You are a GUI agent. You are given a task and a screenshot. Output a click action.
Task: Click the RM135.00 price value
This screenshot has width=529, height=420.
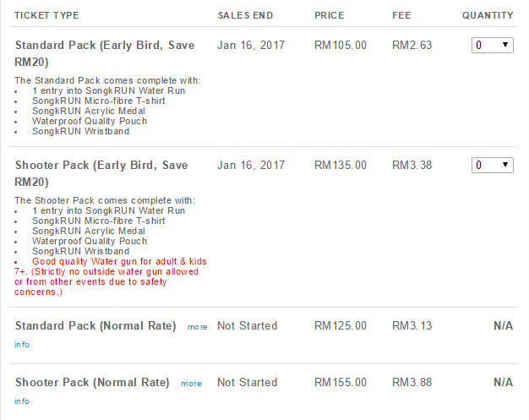point(341,166)
